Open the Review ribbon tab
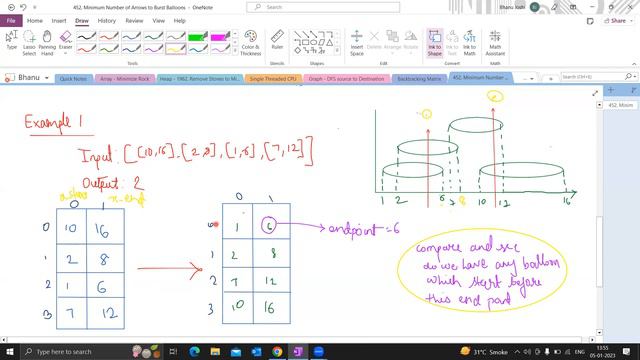The image size is (640, 360). tap(134, 20)
